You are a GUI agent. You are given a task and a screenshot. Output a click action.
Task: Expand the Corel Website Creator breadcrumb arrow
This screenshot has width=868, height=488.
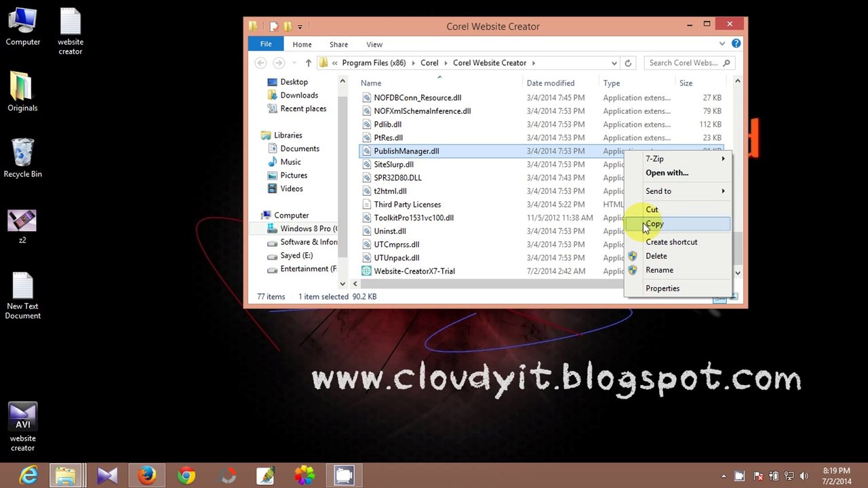click(534, 63)
